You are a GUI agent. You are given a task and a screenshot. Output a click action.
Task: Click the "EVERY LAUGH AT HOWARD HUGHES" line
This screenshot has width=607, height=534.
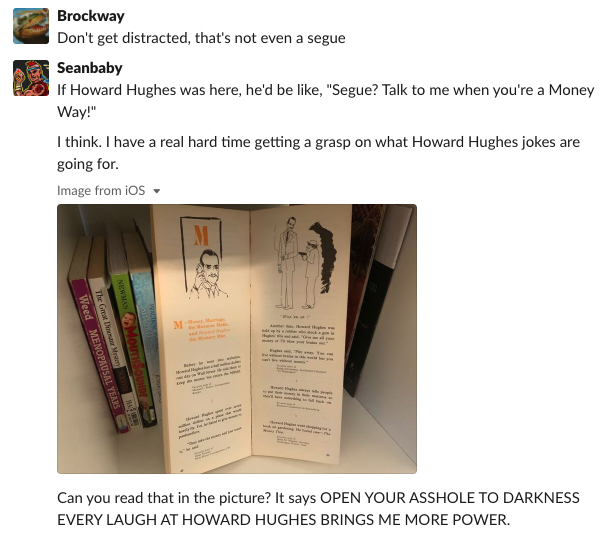(283, 520)
